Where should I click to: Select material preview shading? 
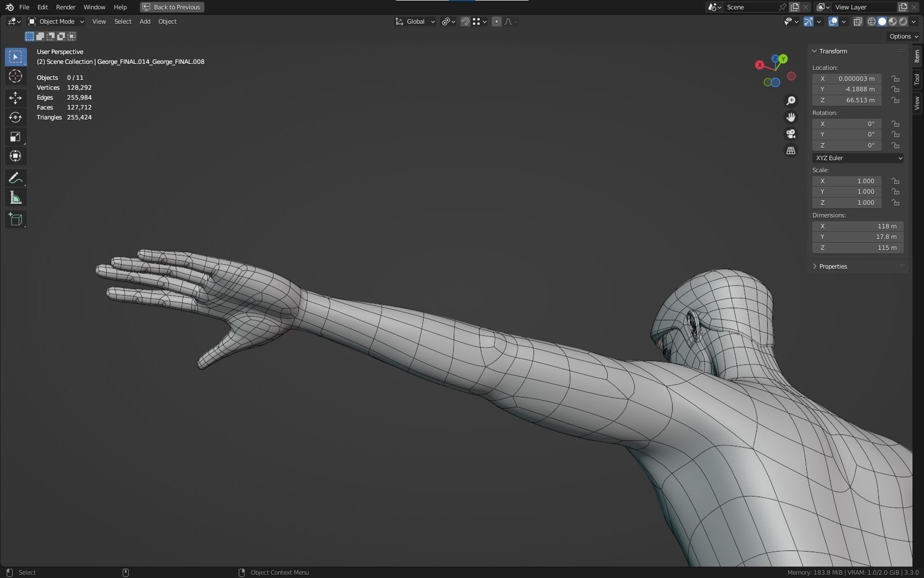pos(893,21)
